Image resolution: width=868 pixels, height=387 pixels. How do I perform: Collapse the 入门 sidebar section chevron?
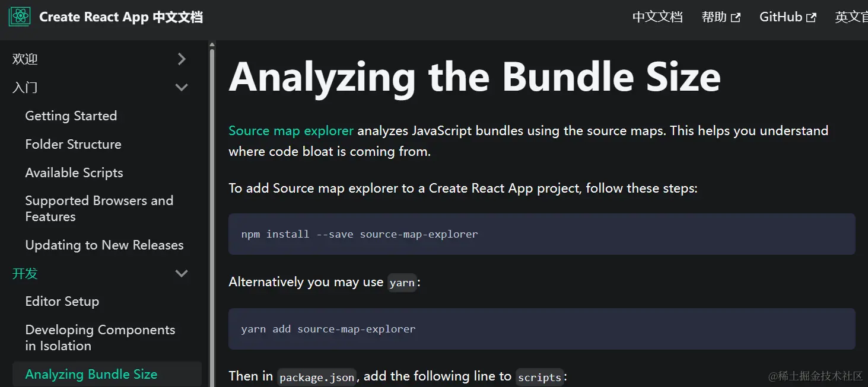pyautogui.click(x=182, y=87)
